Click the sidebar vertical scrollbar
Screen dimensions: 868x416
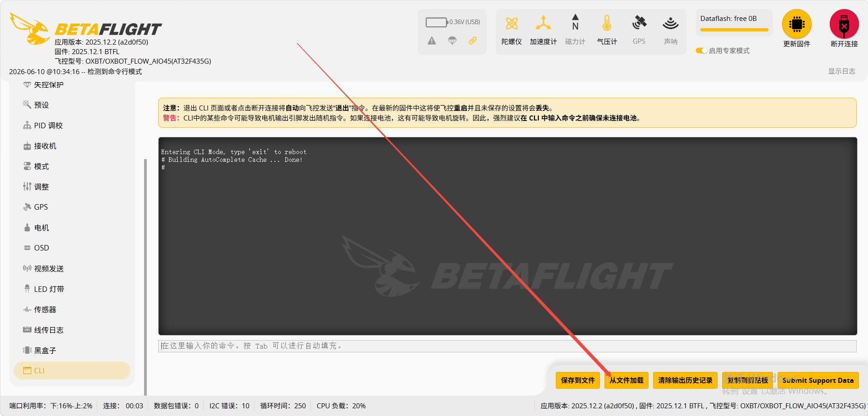coord(145,276)
